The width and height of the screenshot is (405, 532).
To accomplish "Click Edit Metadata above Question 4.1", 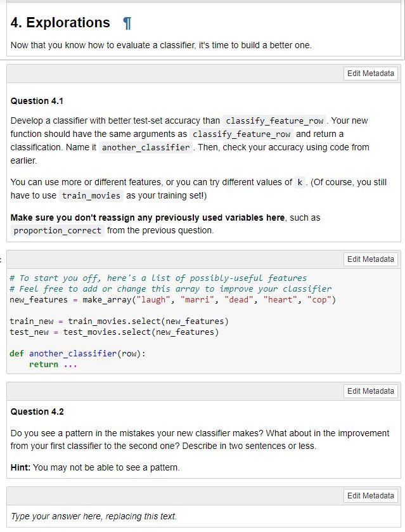I will (370, 74).
